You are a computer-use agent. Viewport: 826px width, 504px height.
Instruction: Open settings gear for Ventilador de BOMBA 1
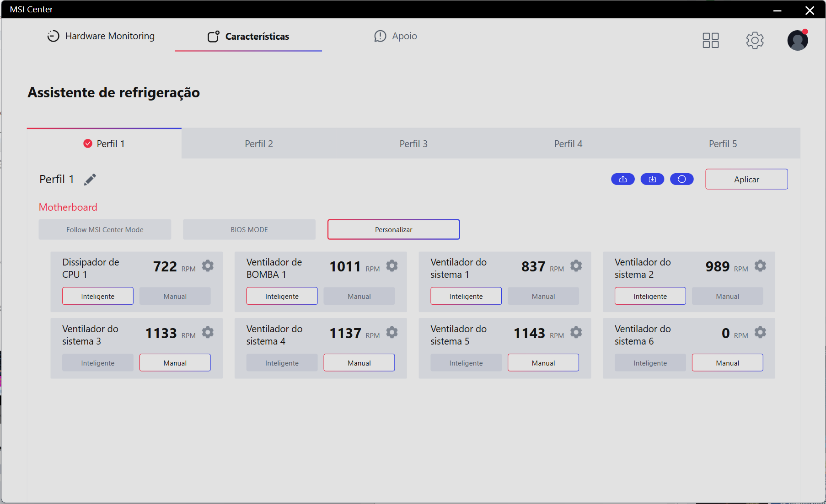coord(392,266)
